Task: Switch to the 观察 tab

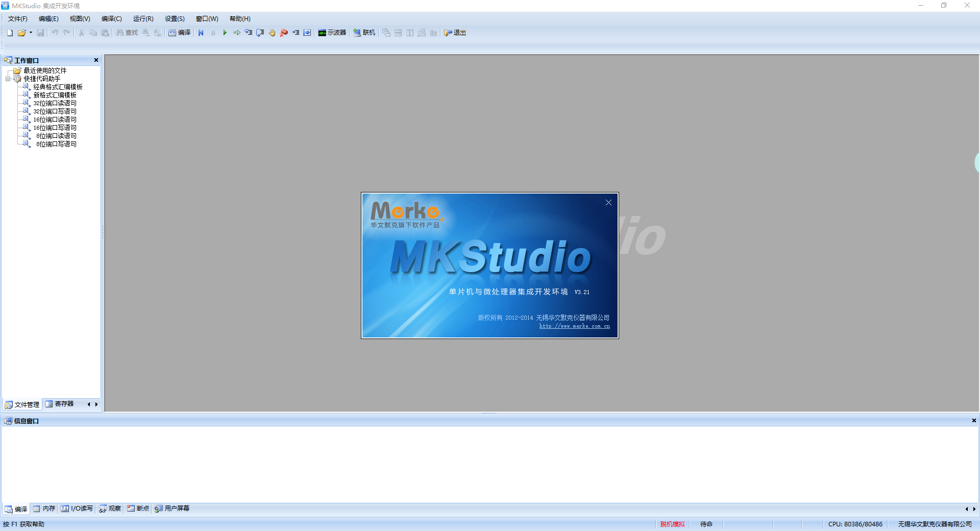Action: click(110, 509)
